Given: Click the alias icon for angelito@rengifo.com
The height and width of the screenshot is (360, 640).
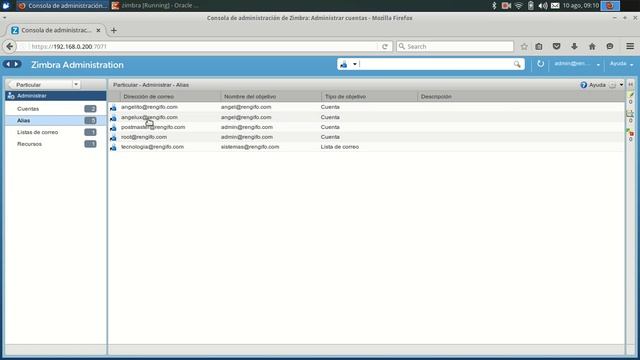Looking at the screenshot, I should tap(113, 107).
